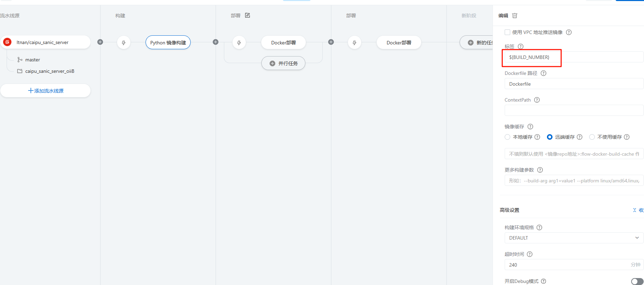Viewport: 644px width, 285px height.
Task: Click the help icon next to 镜像缓存
Action: 530,127
